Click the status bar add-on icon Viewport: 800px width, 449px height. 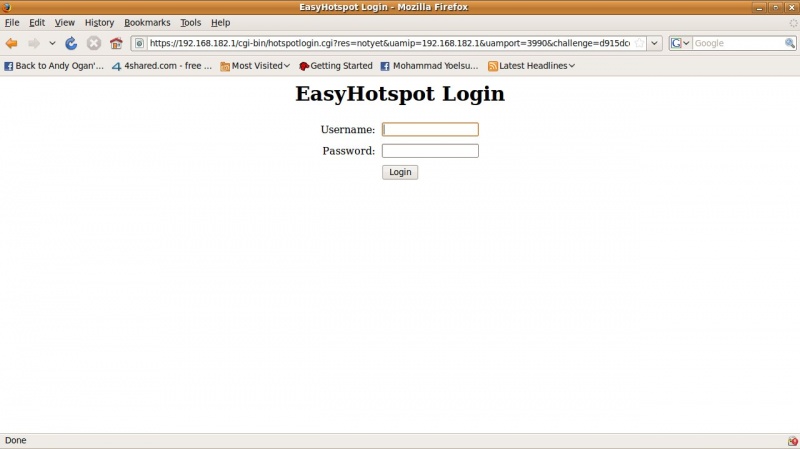pyautogui.click(x=792, y=441)
